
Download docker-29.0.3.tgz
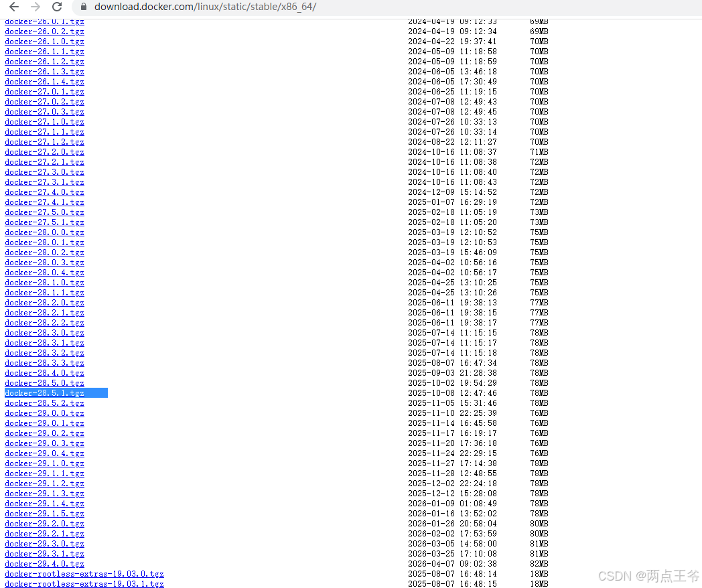pyautogui.click(x=44, y=443)
